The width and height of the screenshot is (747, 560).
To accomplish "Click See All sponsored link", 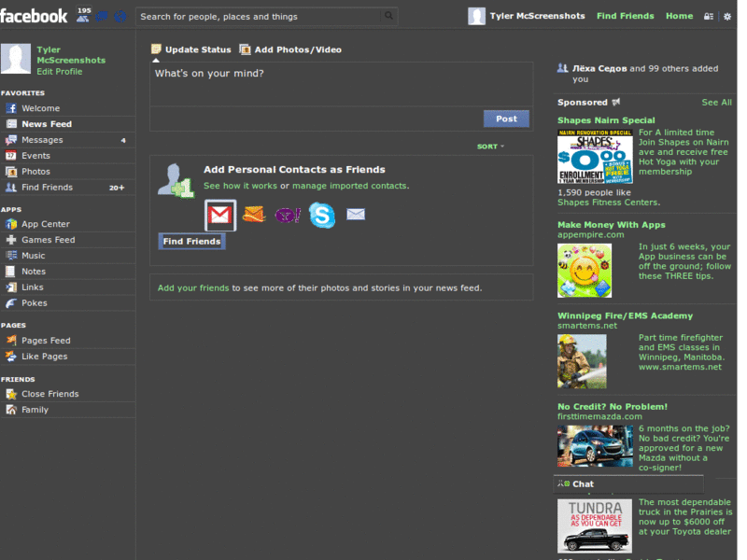I will (x=716, y=103).
